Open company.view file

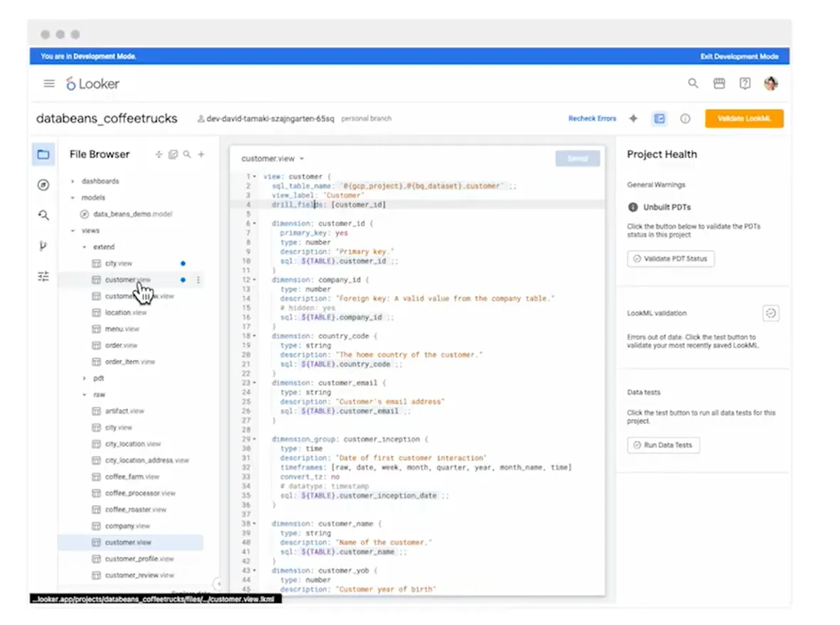[x=127, y=526]
